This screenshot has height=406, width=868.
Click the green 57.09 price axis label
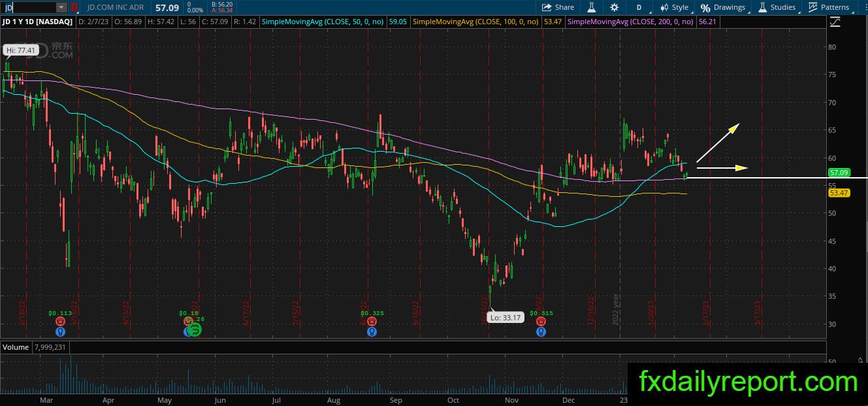838,173
